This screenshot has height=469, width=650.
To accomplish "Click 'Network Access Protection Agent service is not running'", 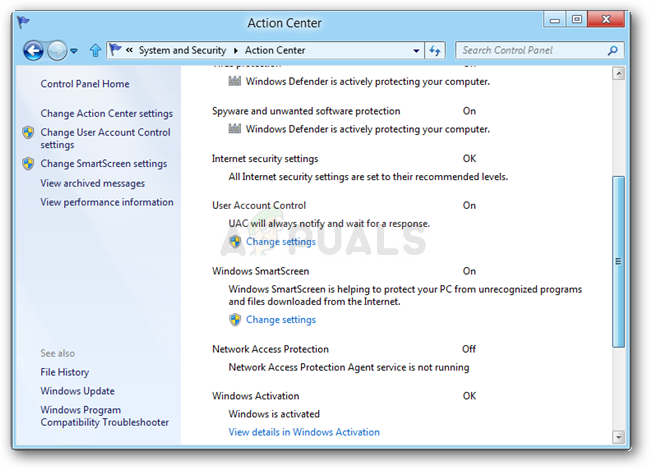I will coord(349,367).
